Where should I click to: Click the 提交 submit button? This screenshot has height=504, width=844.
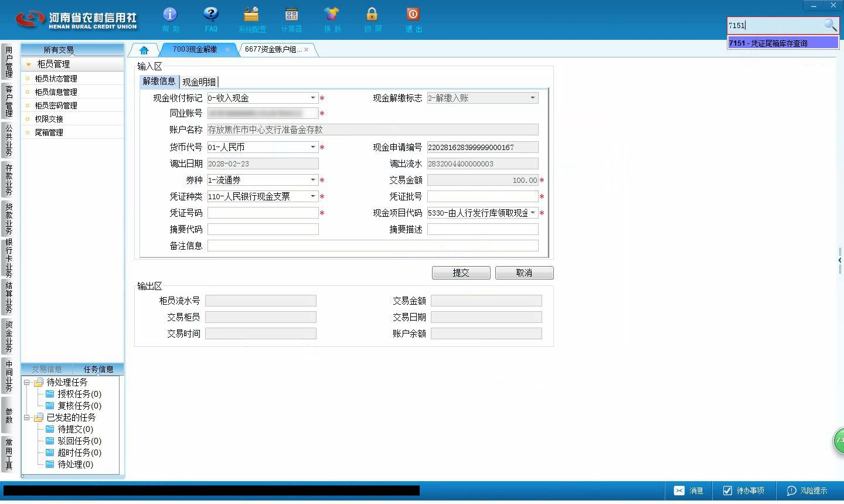click(461, 273)
